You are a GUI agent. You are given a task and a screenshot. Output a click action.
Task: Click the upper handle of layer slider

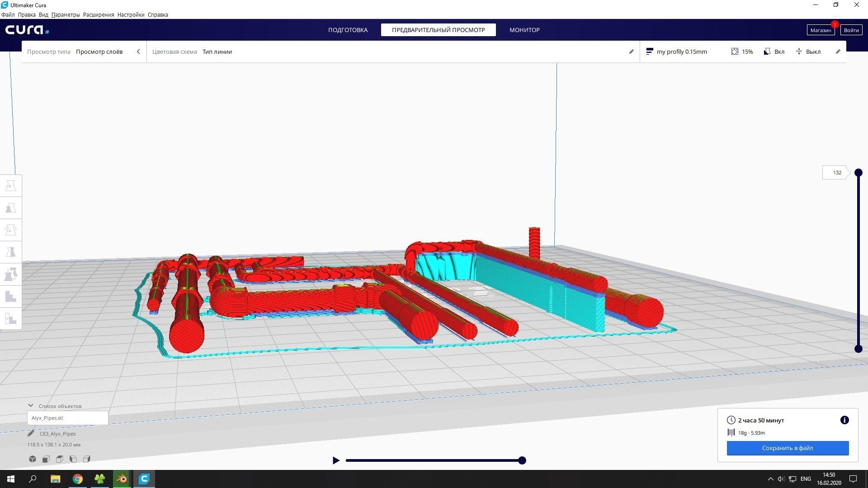point(858,173)
